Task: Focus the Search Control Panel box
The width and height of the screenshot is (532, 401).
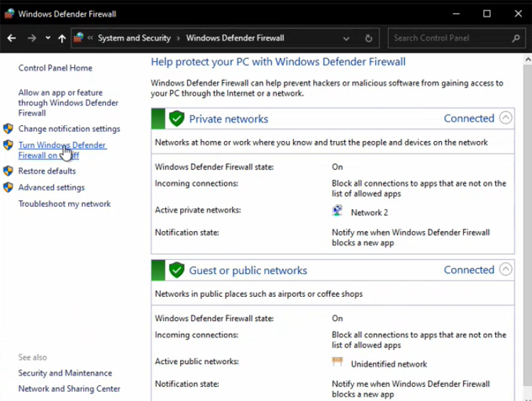Action: pos(456,38)
